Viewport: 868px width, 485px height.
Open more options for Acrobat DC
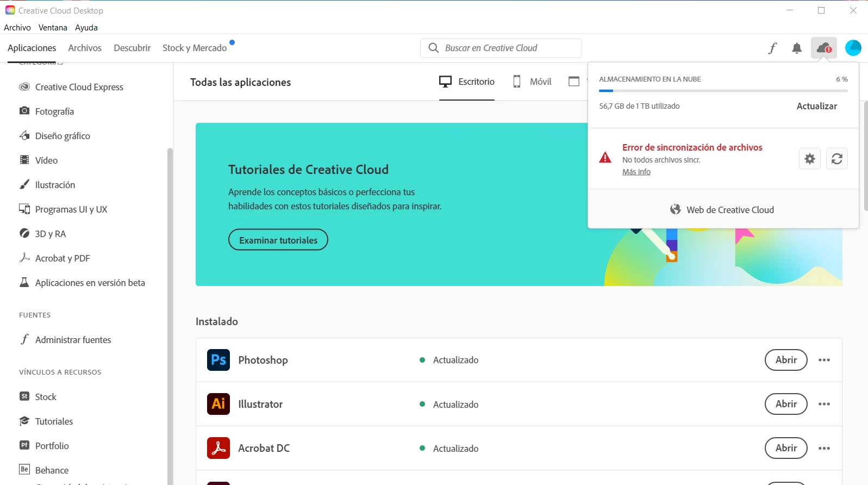(824, 448)
